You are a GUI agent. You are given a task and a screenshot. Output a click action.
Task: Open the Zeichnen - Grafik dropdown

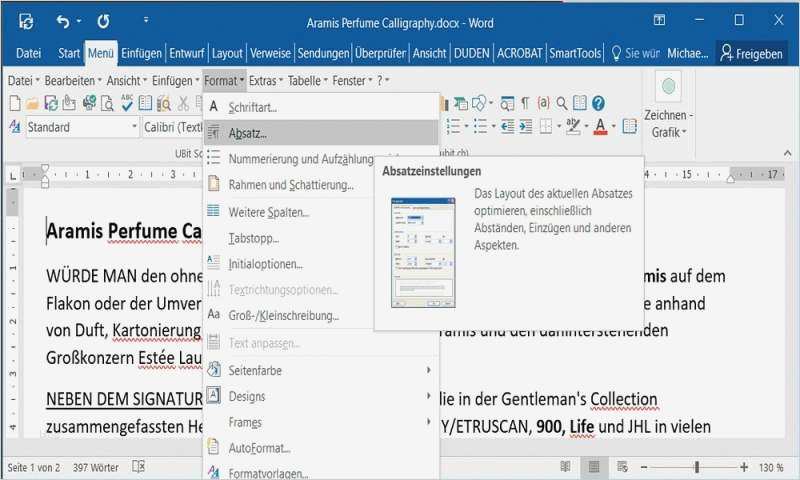pyautogui.click(x=668, y=124)
